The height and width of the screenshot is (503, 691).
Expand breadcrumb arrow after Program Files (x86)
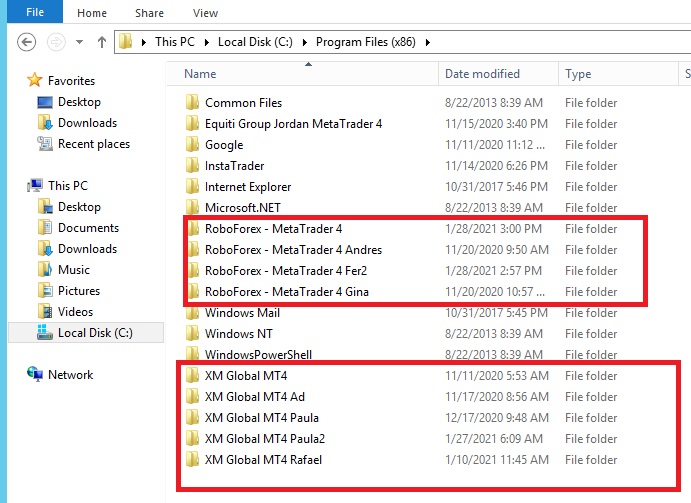pyautogui.click(x=428, y=42)
